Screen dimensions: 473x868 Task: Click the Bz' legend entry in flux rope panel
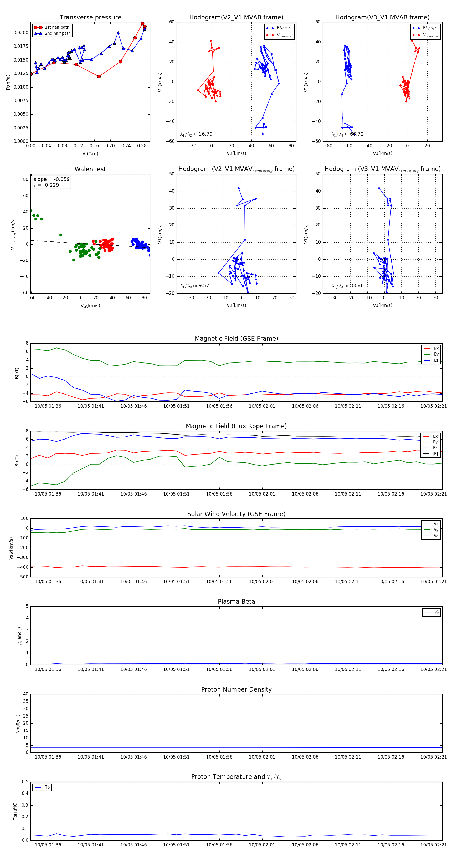pyautogui.click(x=431, y=448)
